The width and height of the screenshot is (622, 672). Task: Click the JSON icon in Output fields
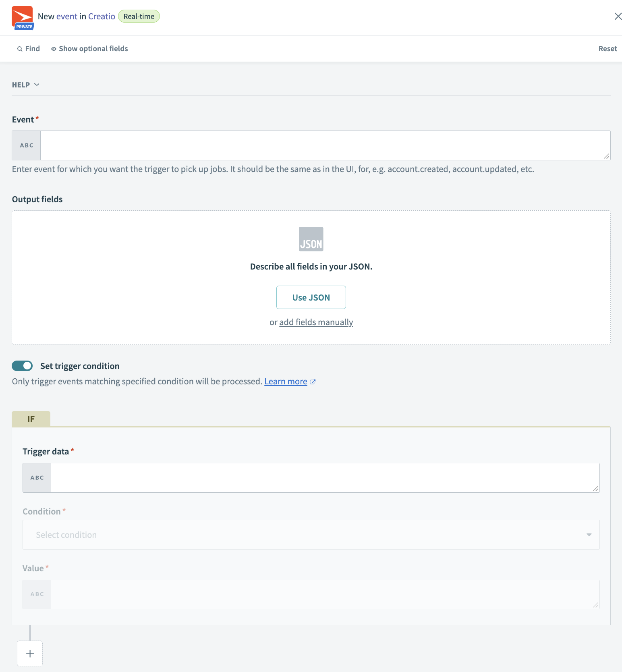click(311, 239)
